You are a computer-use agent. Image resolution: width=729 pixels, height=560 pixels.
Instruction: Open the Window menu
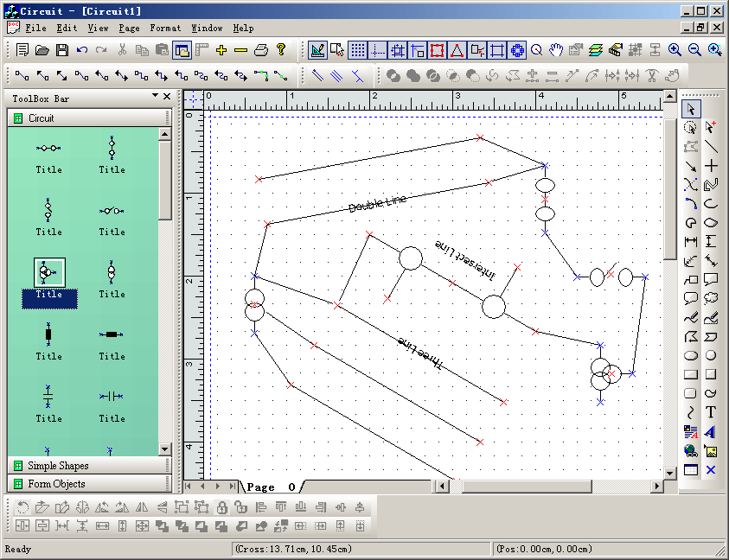(x=207, y=28)
